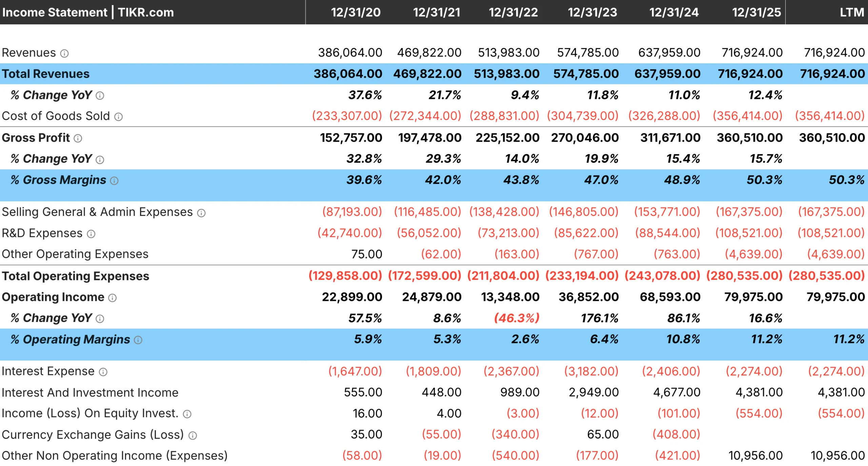Click the info icon for Cost of Goods Sold
The height and width of the screenshot is (466, 868).
(118, 117)
